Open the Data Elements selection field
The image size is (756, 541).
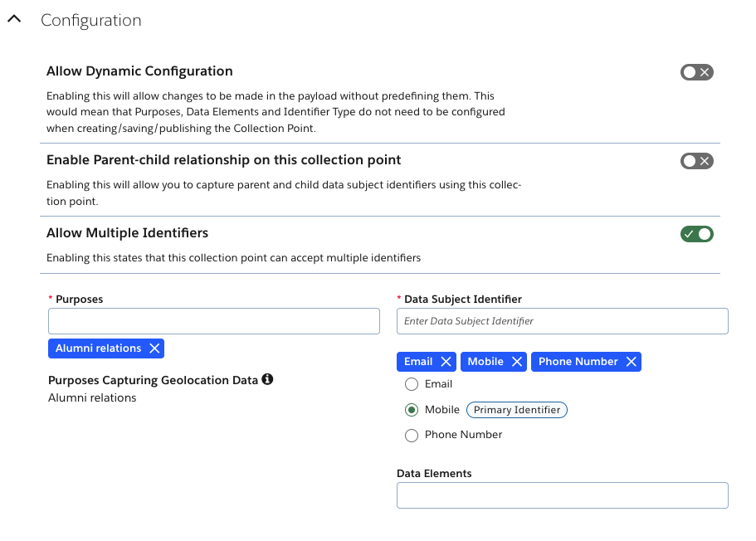tap(562, 495)
